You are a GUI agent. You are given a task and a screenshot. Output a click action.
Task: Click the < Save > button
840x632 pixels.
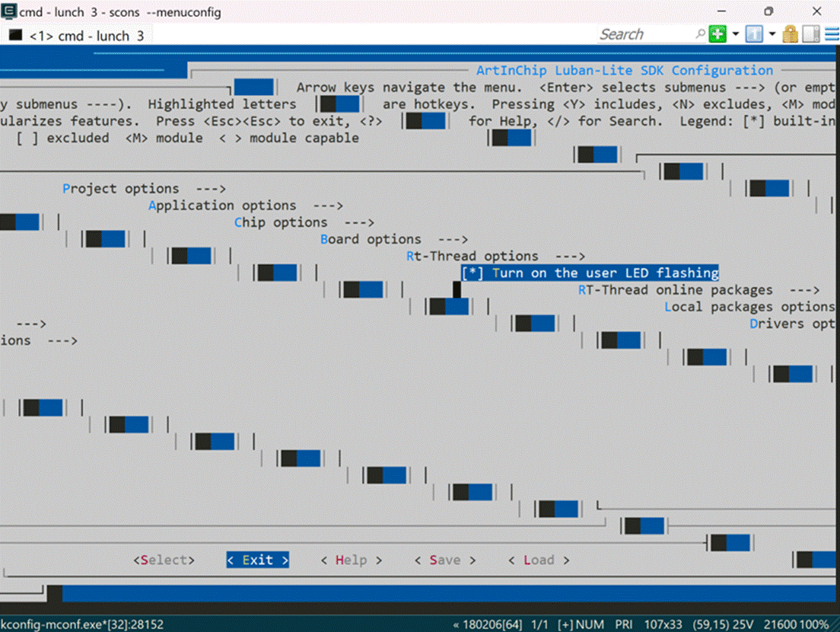(x=445, y=560)
